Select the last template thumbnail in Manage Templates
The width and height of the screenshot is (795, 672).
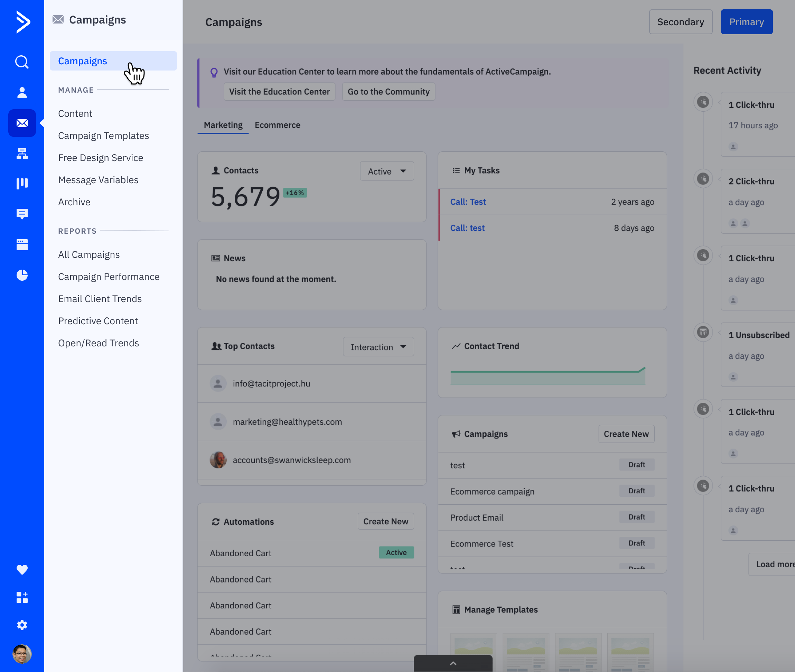[630, 652]
